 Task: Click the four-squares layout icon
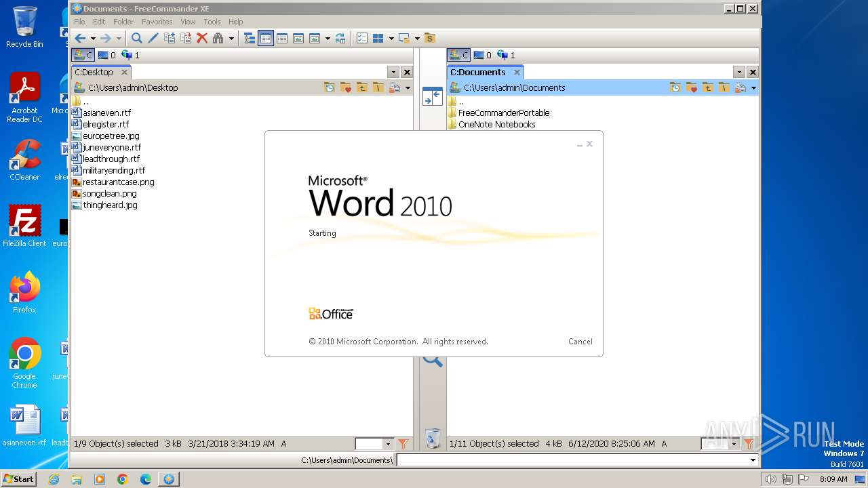pyautogui.click(x=378, y=39)
